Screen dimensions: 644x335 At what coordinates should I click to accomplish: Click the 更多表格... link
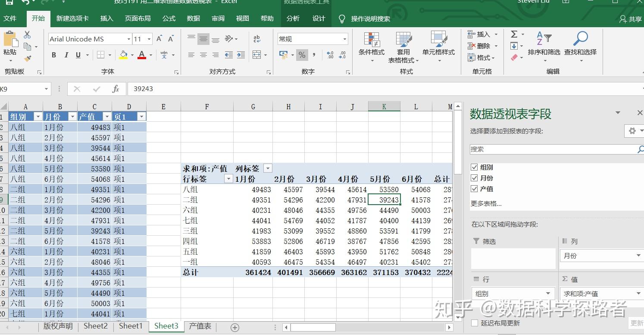coord(486,203)
